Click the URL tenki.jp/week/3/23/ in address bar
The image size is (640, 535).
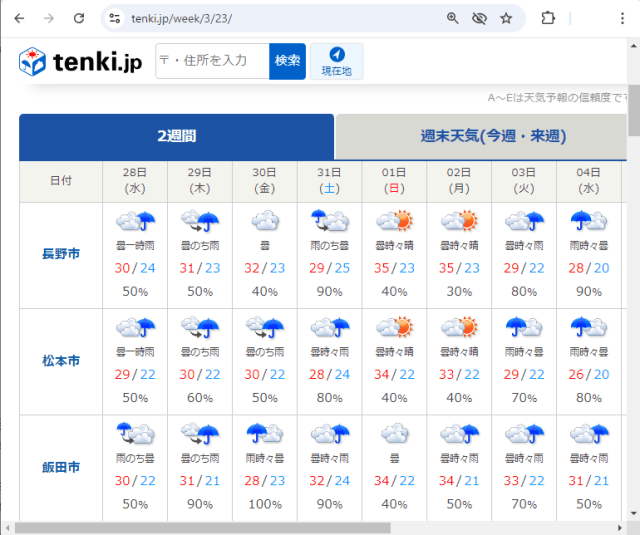tap(182, 19)
